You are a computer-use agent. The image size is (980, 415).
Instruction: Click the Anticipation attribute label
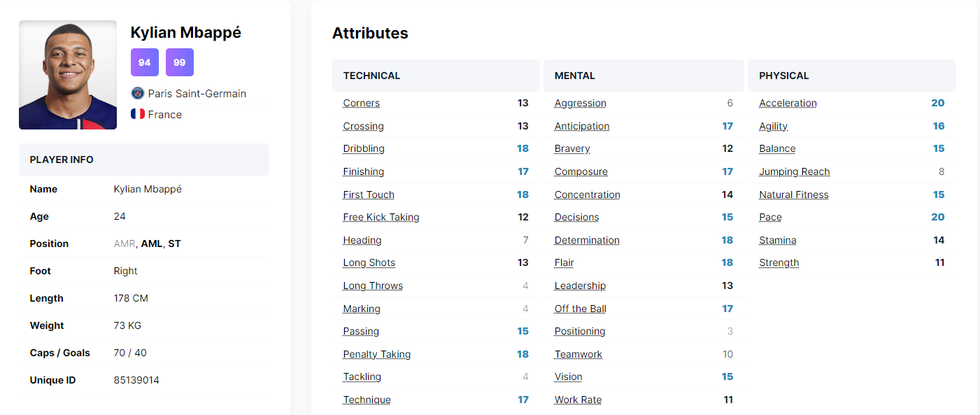tap(582, 126)
